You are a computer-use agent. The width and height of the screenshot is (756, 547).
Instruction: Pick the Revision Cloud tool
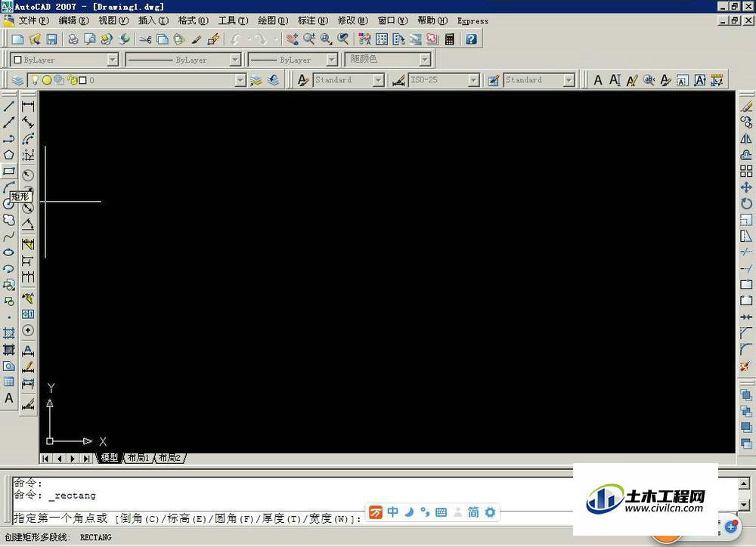click(8, 221)
